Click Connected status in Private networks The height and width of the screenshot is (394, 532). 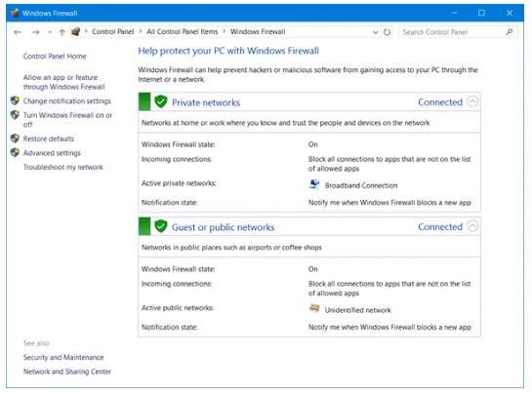pos(440,102)
